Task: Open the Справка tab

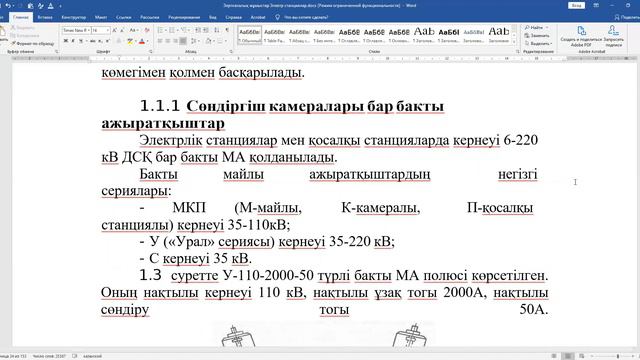Action: (233, 17)
